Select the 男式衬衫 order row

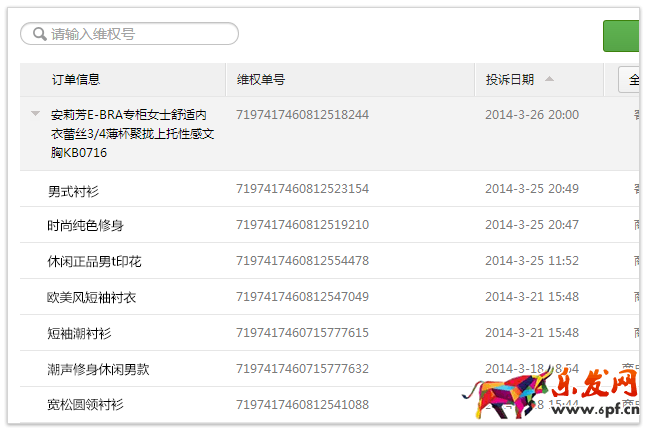pos(73,190)
